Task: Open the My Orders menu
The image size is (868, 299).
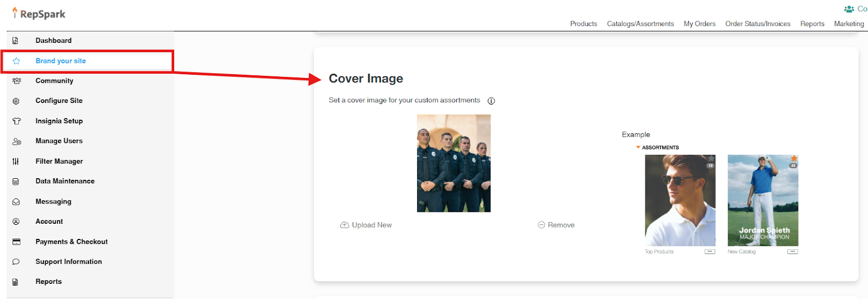Action: click(x=699, y=24)
